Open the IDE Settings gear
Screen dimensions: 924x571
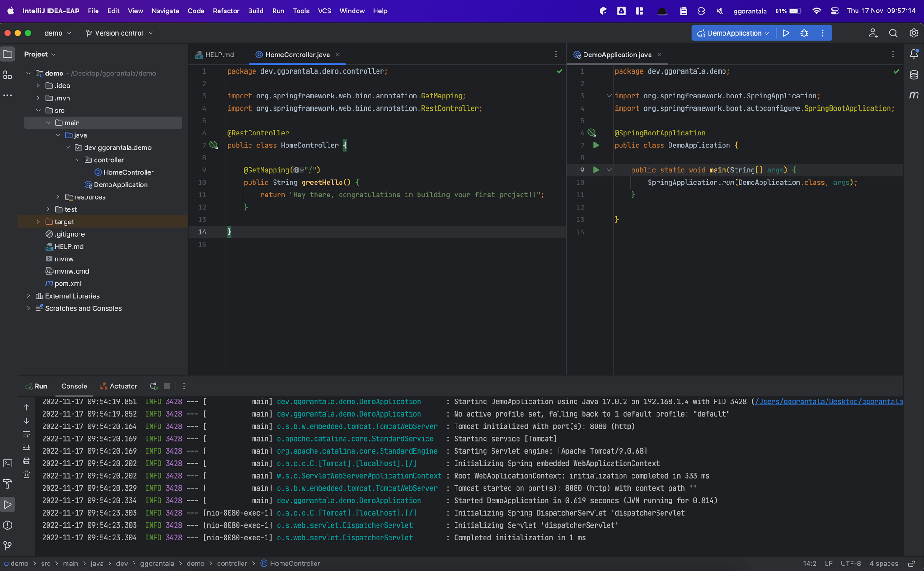913,33
